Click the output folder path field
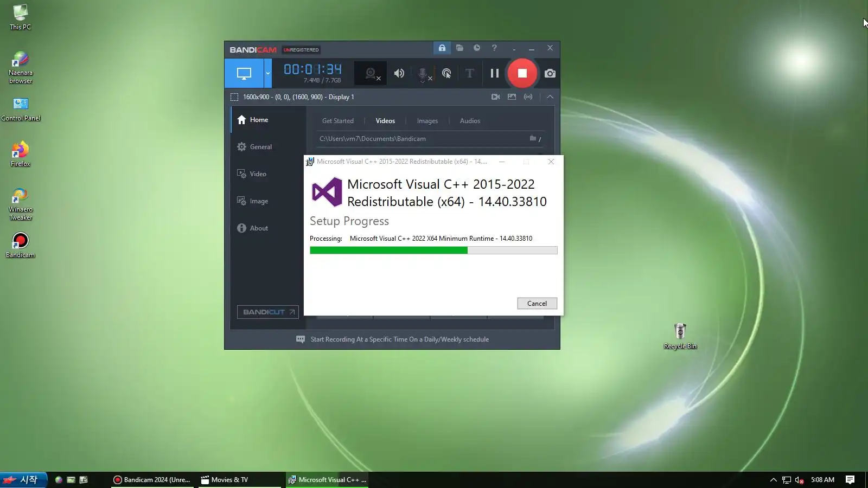This screenshot has height=488, width=868. (x=422, y=139)
